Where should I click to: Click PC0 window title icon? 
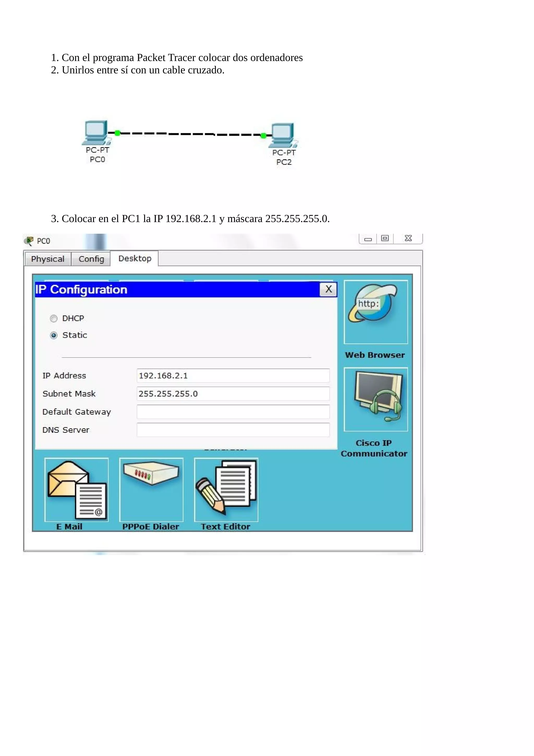tap(29, 241)
